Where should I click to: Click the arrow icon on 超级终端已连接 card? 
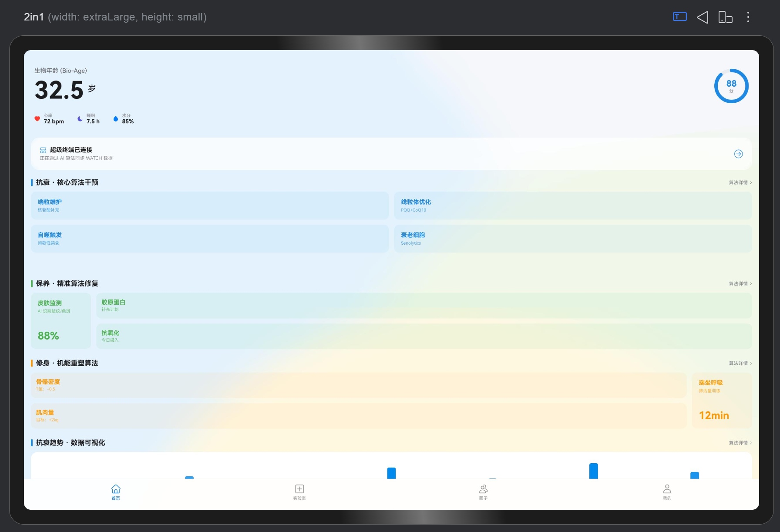(x=738, y=154)
